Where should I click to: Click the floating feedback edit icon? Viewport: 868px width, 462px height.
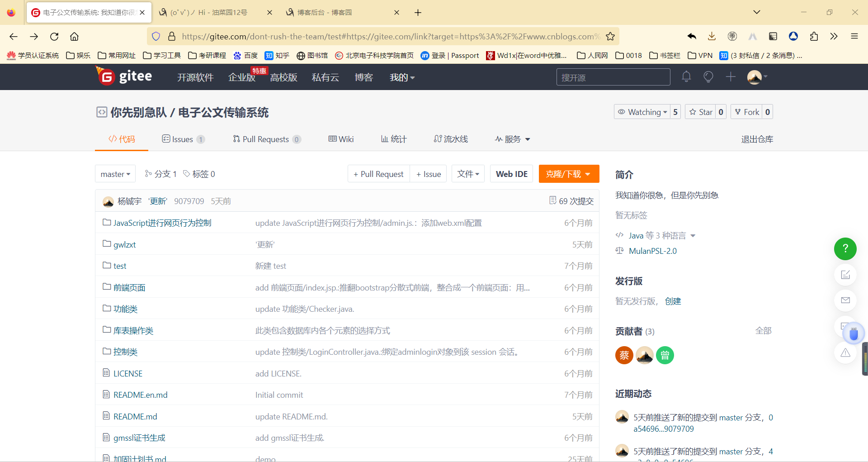click(845, 275)
